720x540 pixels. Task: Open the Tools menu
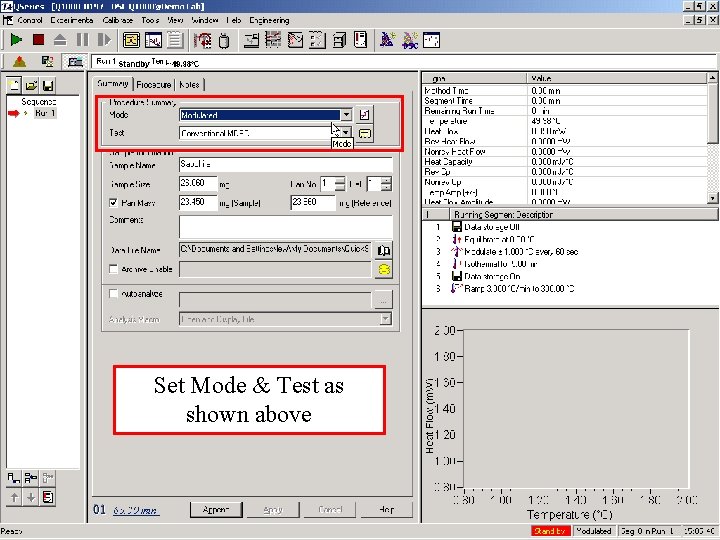tap(150, 20)
